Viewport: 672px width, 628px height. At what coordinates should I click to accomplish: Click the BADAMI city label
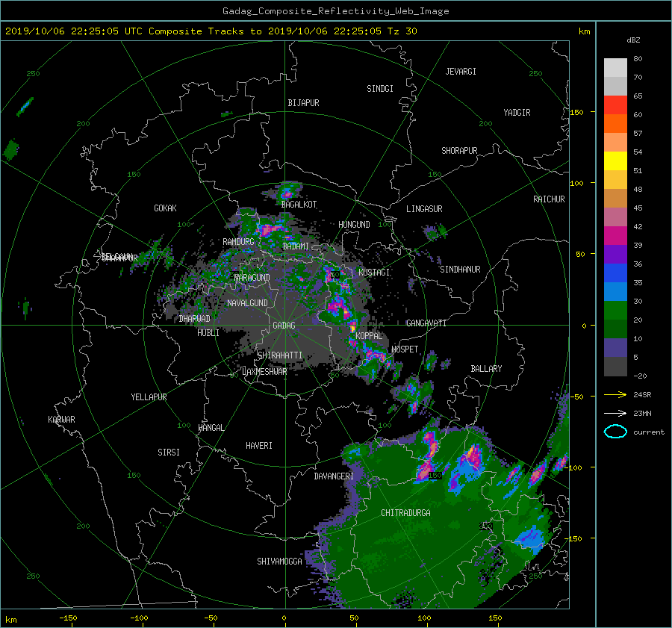point(296,246)
